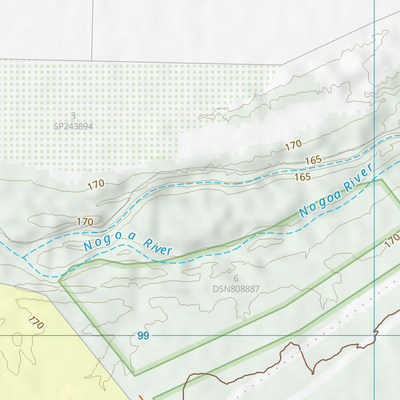Click the dashed river channel junction at left
The image size is (400, 400).
[x=23, y=257]
